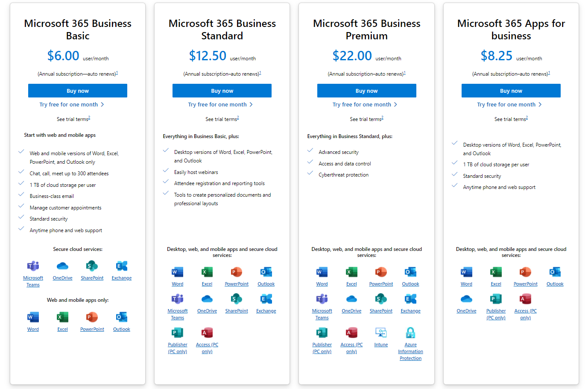Image resolution: width=588 pixels, height=389 pixels.
Task: Open the Word icon under Web and mobile apps only
Action: [33, 316]
